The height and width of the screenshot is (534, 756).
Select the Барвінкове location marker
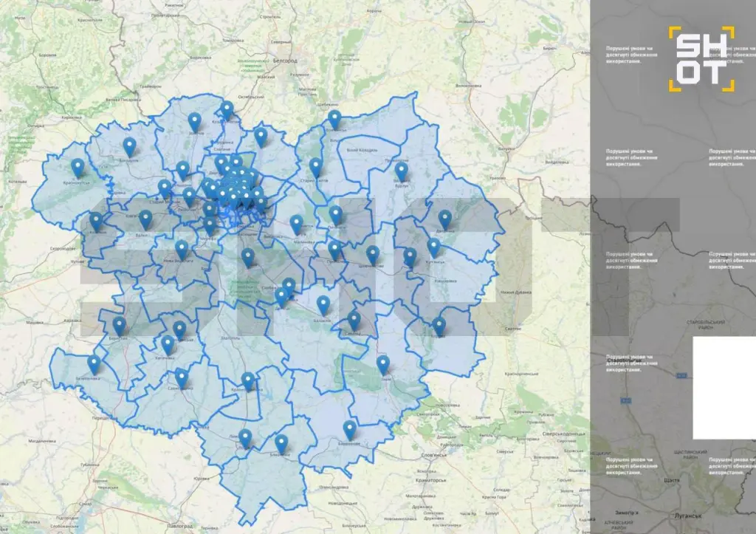350,429
